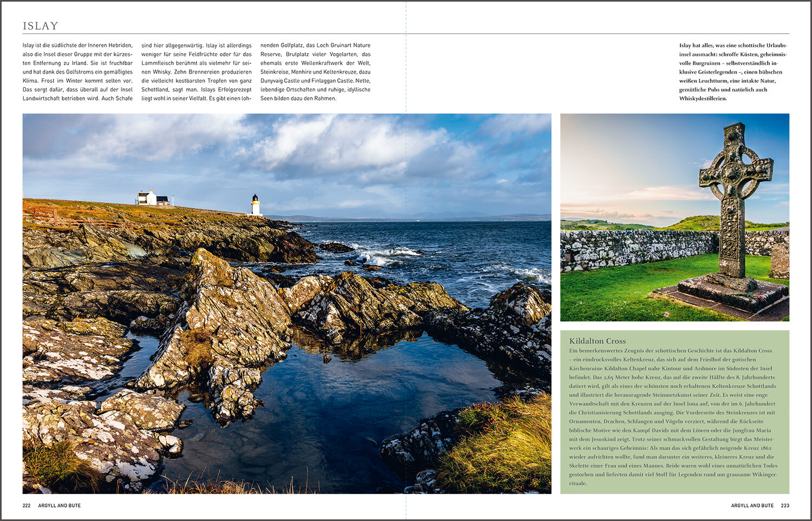Click the ISLAY page heading
Viewport: 812px width, 521px height.
[x=41, y=26]
